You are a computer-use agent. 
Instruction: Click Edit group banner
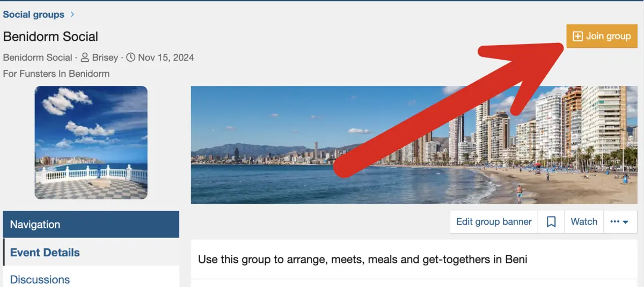coord(494,221)
